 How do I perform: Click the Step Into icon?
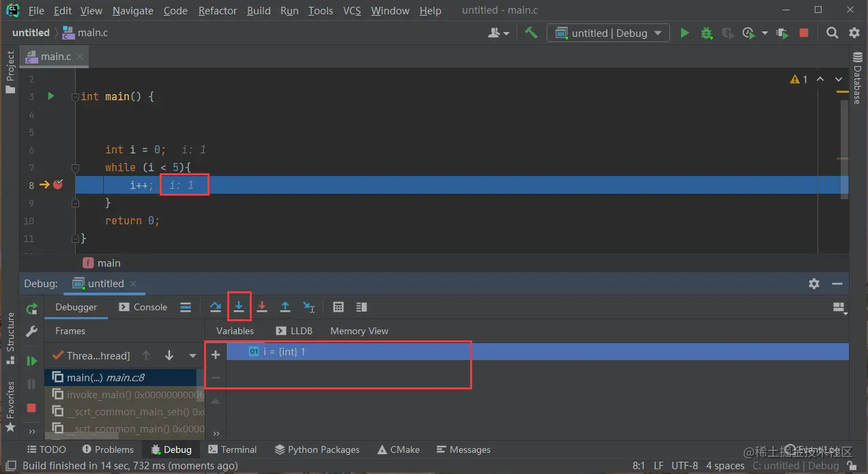pyautogui.click(x=239, y=307)
